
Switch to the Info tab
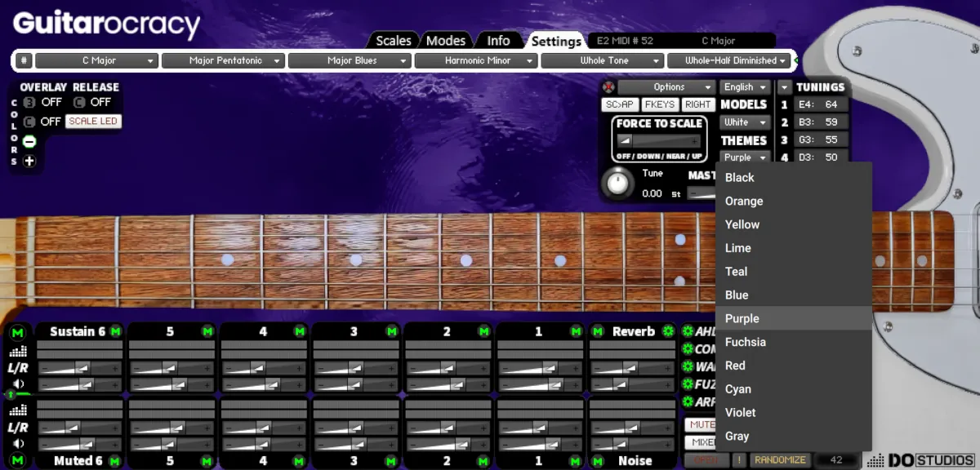(498, 41)
